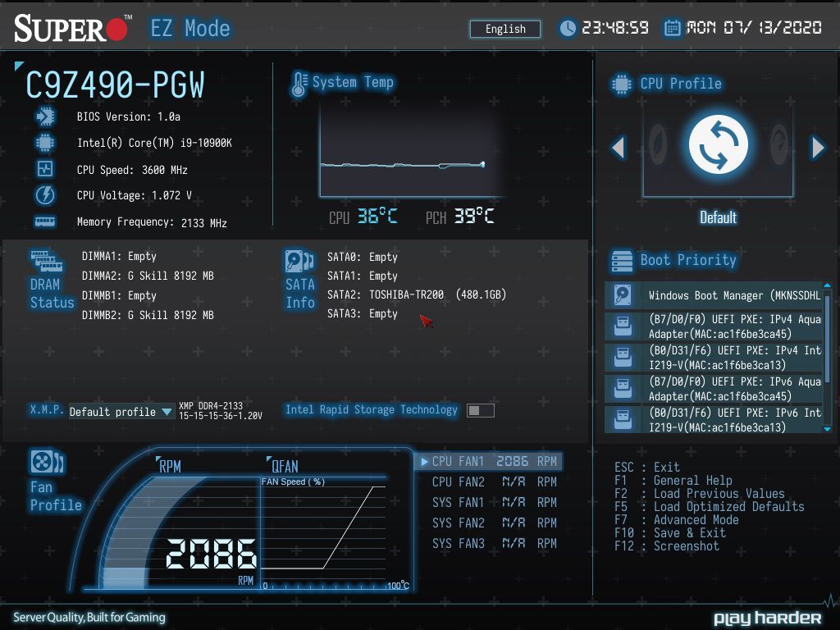
Task: Click network icon of IPv6 I219-V entry
Action: [x=623, y=419]
